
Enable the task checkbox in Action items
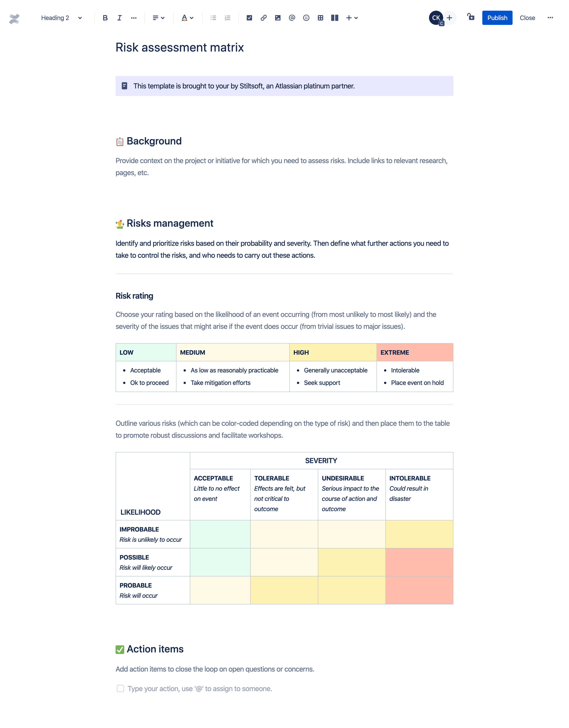(x=120, y=688)
